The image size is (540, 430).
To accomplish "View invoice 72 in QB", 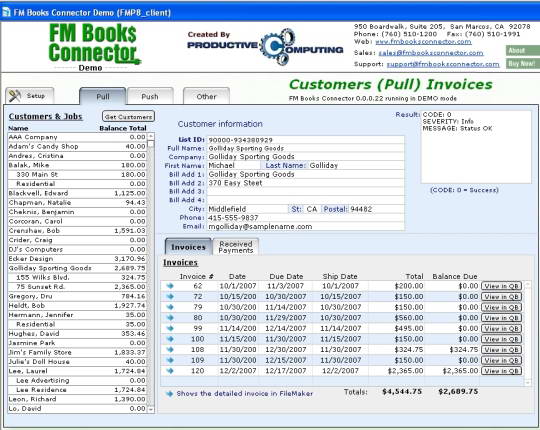I will [x=501, y=297].
